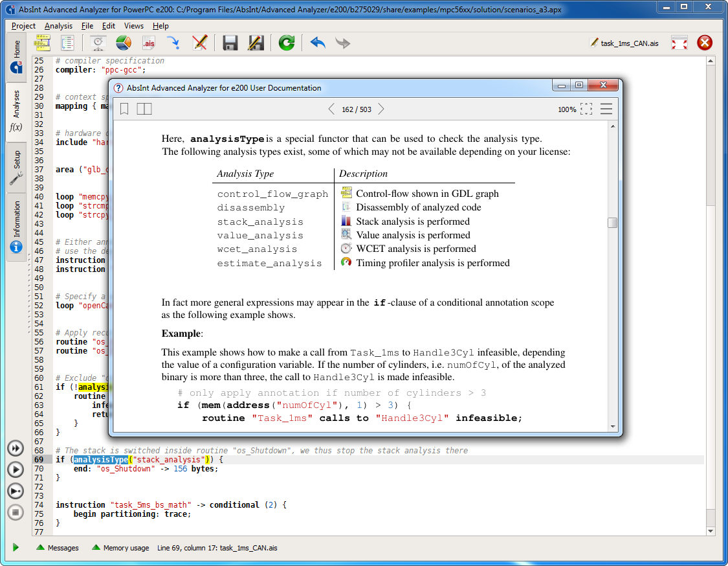The height and width of the screenshot is (566, 728).
Task: Toggle the documentation two-page sidebar icon
Action: [x=144, y=109]
